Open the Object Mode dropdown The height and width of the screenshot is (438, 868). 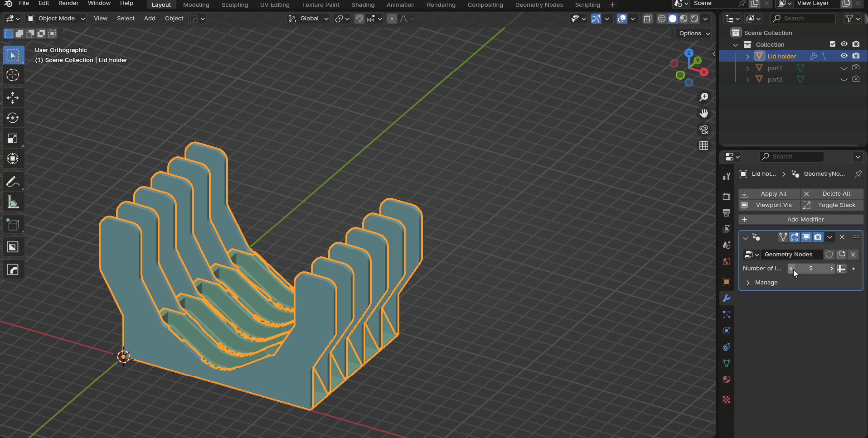tap(56, 19)
